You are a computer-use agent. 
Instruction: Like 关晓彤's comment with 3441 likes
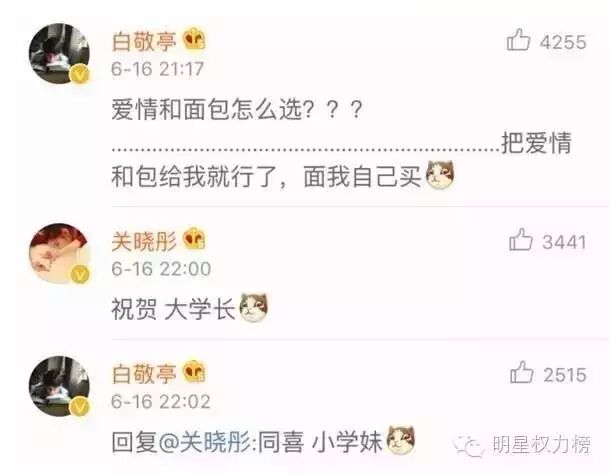[521, 240]
